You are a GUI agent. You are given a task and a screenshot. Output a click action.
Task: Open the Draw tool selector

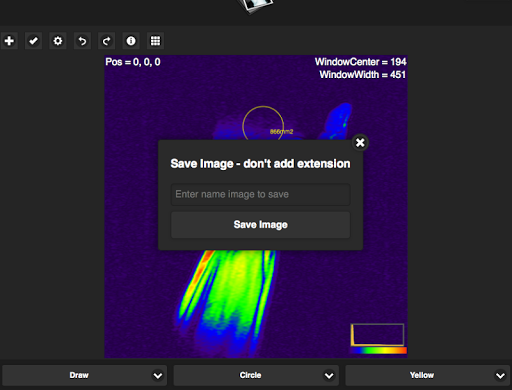(84, 375)
